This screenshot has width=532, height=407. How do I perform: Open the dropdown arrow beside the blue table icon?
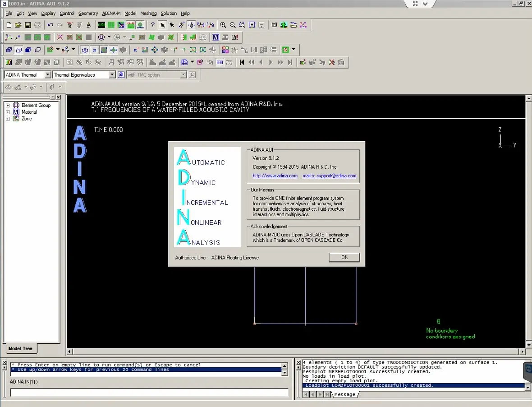tap(193, 62)
